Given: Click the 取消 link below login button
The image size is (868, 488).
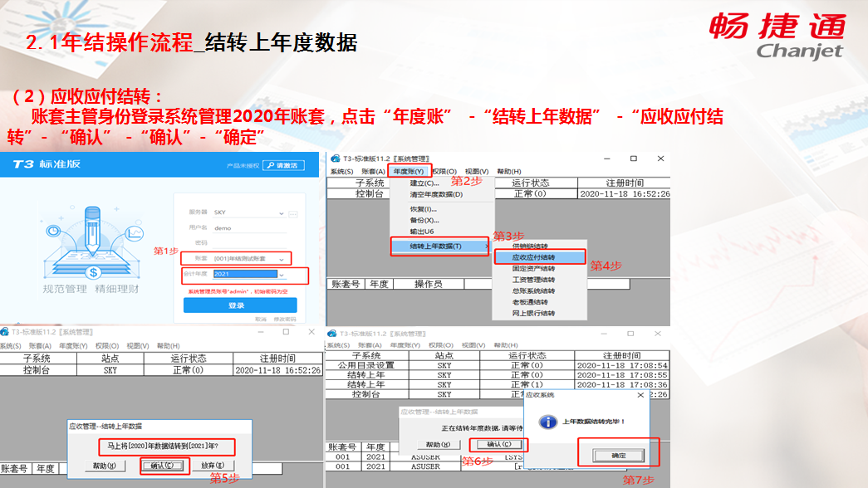Looking at the screenshot, I should (x=261, y=320).
